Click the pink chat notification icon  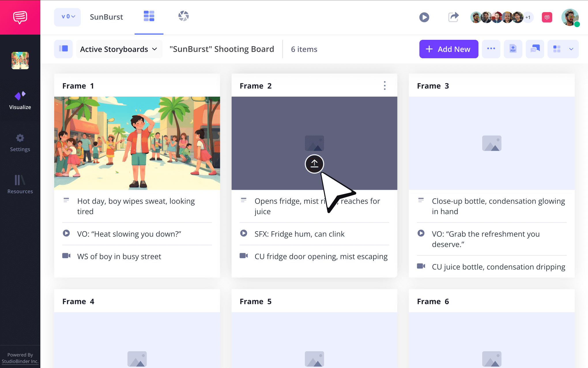[x=547, y=17]
